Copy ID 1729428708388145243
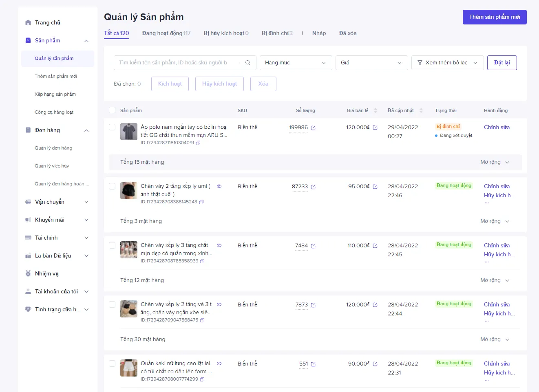The width and height of the screenshot is (539, 392). click(201, 202)
